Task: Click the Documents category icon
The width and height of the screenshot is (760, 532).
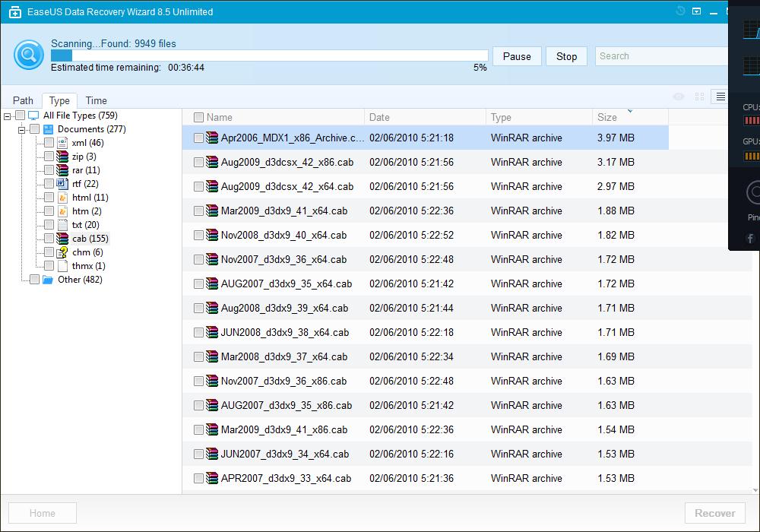Action: point(48,129)
